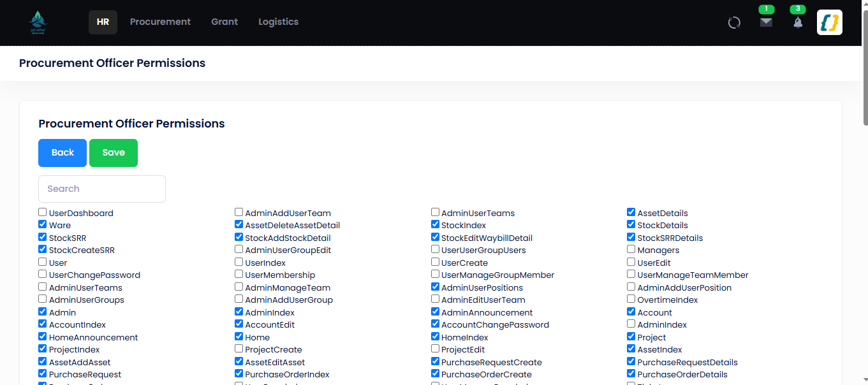
Task: Uncheck AccountChangePassword permission
Action: tap(436, 324)
